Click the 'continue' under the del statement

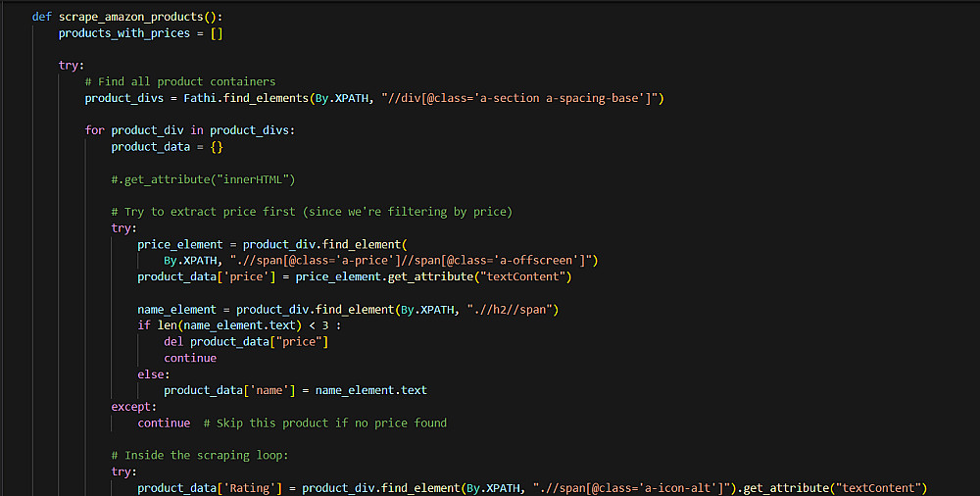(190, 358)
